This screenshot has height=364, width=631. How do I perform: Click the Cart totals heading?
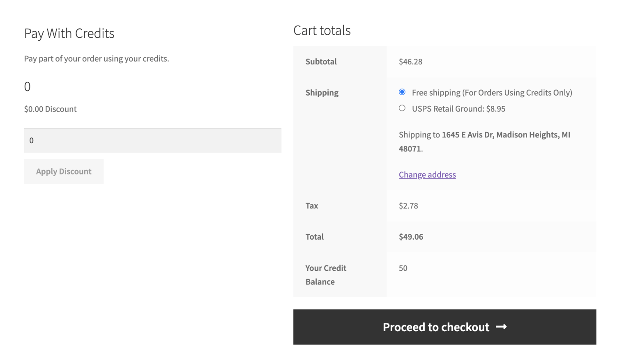(x=322, y=30)
